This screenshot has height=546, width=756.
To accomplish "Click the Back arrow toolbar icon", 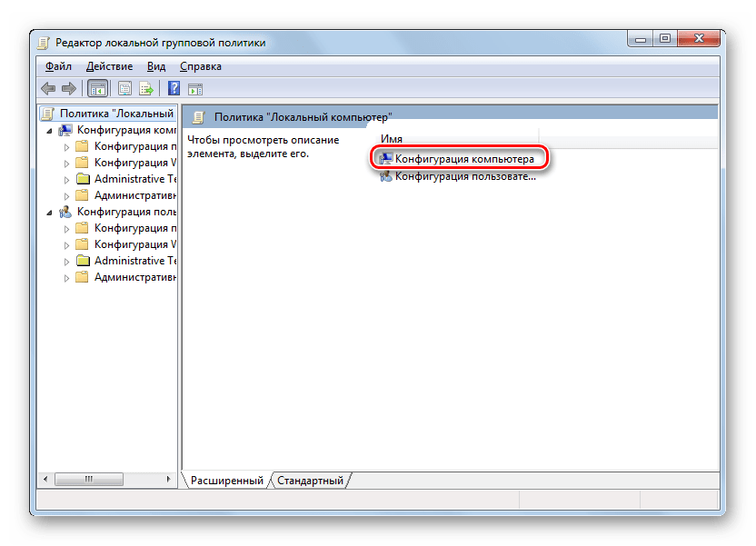I will coord(48,89).
